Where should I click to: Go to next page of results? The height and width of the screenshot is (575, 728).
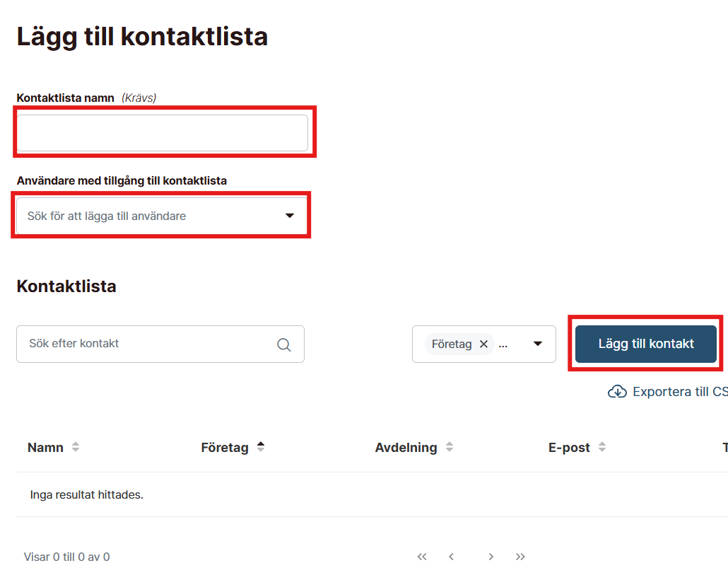tap(491, 557)
